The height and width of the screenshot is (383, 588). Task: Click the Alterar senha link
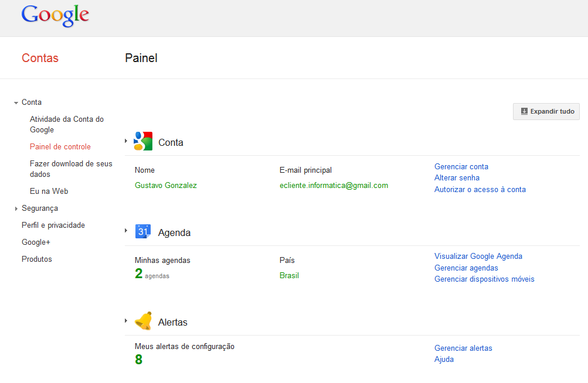(x=457, y=177)
